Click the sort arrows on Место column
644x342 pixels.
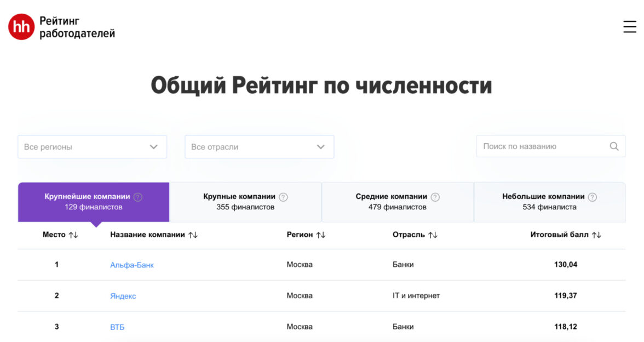coord(73,235)
